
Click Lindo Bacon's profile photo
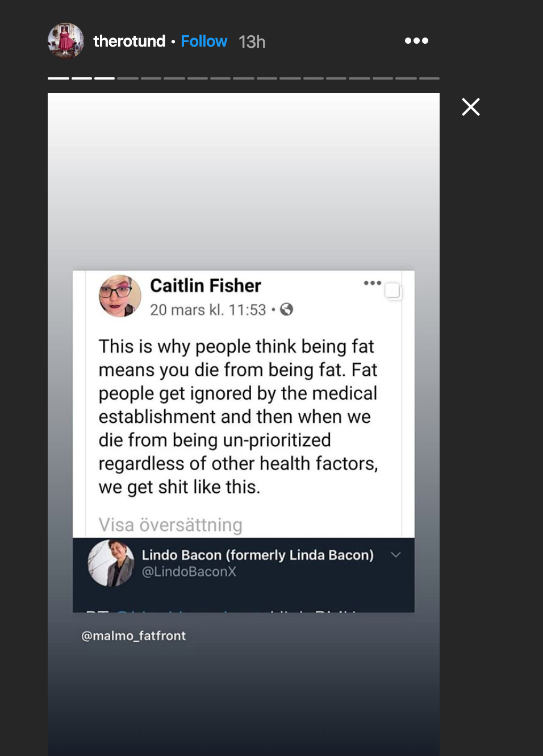(x=111, y=563)
